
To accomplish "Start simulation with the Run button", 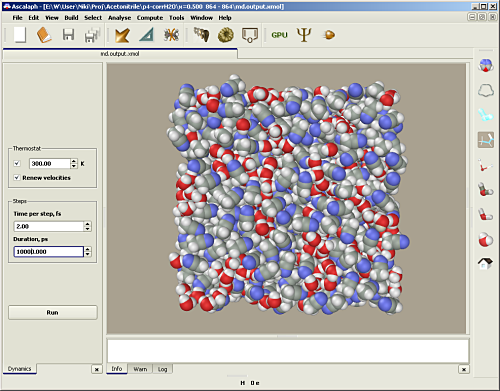I will (x=53, y=312).
